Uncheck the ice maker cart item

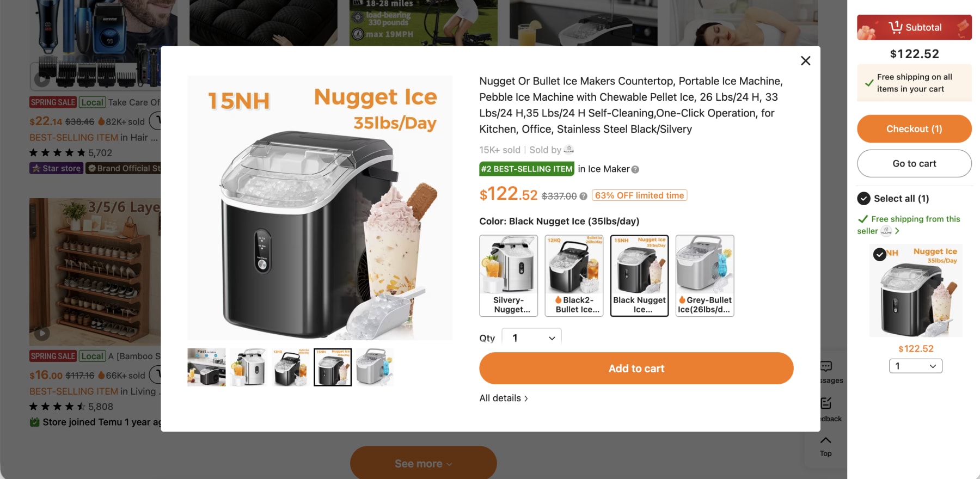click(879, 254)
